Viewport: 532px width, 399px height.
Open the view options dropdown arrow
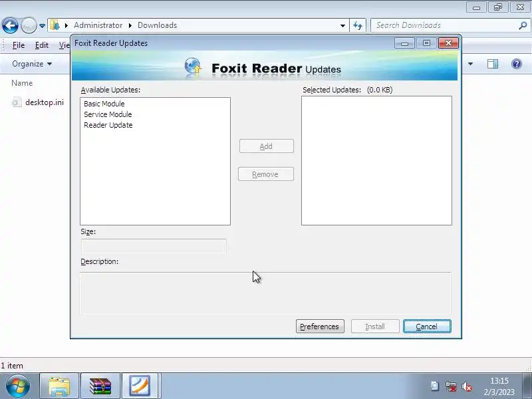(x=470, y=64)
